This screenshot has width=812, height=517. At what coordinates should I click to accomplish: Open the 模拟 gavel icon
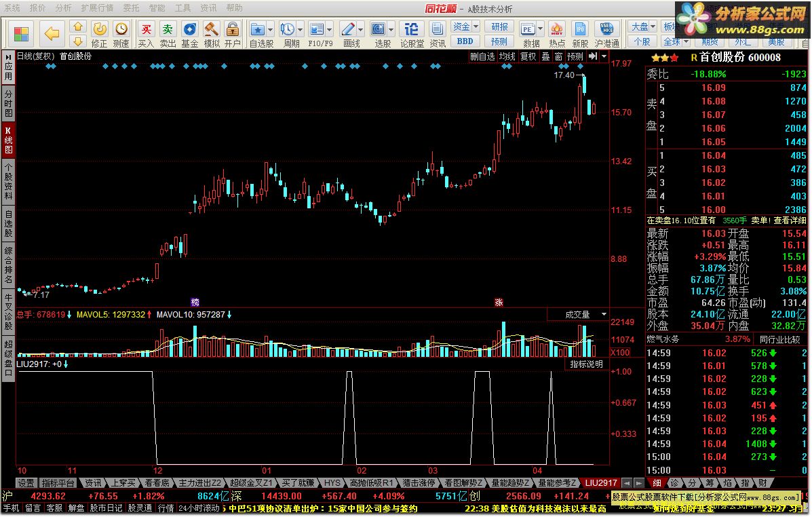click(x=211, y=29)
